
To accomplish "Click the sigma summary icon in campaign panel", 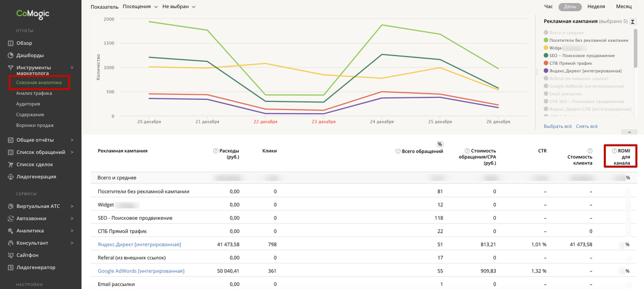I will pos(633,21).
